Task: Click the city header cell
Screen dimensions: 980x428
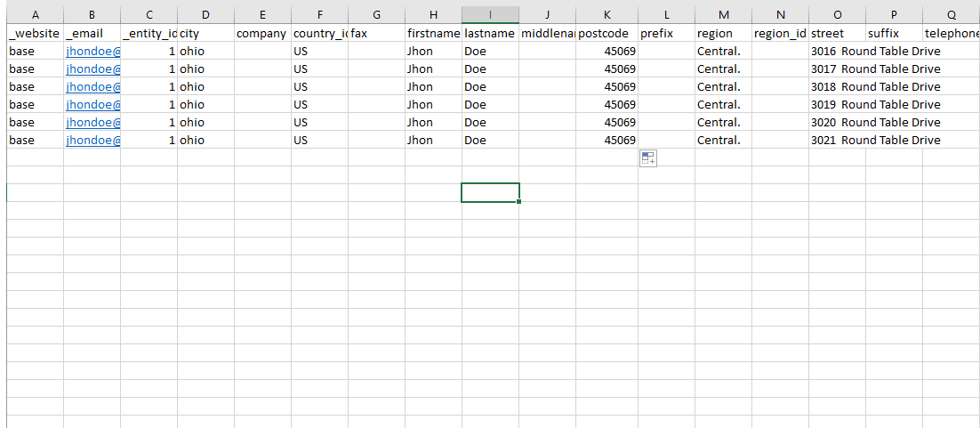Action: point(205,33)
